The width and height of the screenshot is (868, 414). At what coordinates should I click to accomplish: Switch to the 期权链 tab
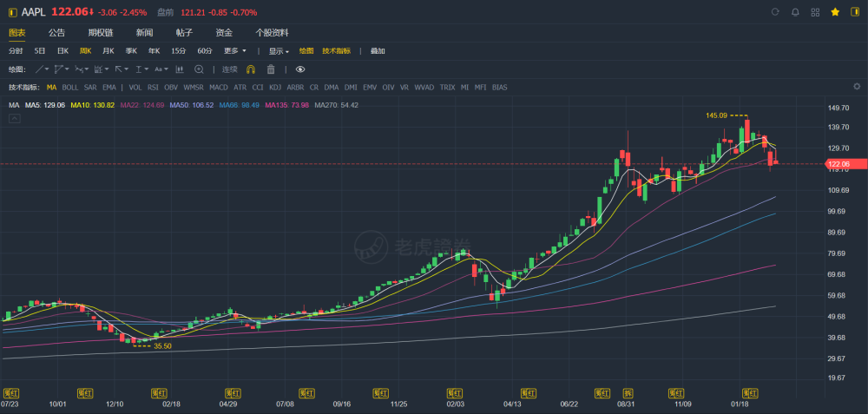pyautogui.click(x=101, y=33)
